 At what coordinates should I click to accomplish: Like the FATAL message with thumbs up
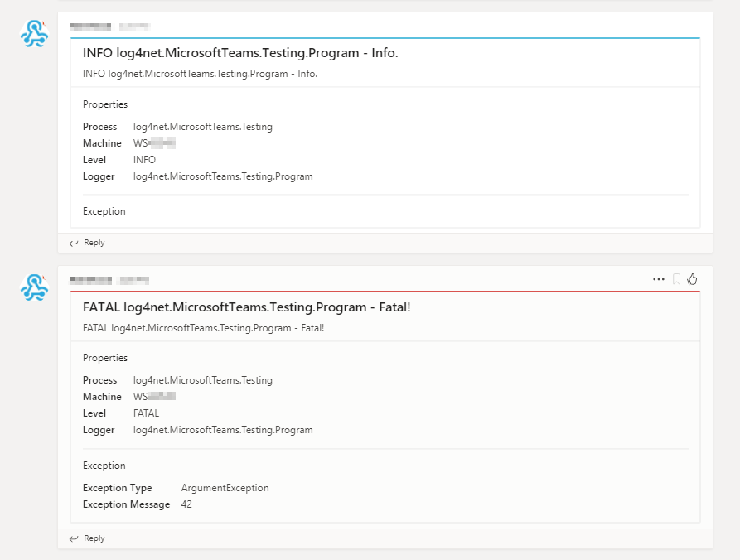pyautogui.click(x=692, y=279)
